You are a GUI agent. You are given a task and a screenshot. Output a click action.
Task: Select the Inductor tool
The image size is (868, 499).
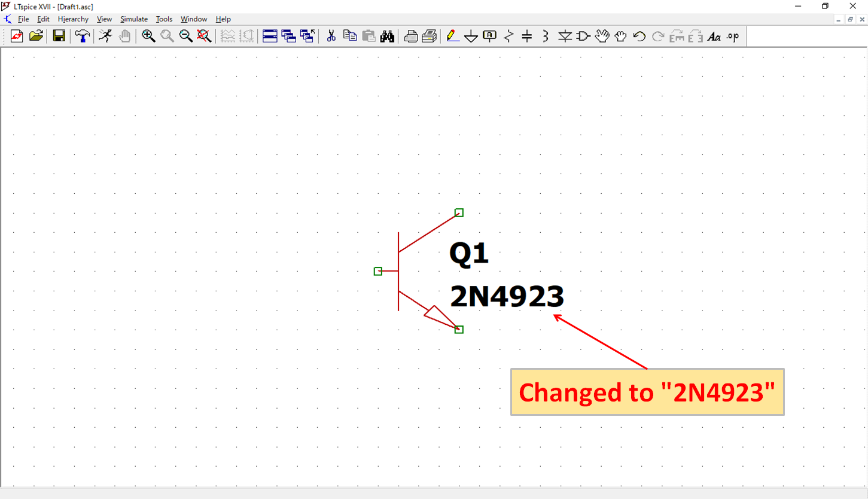(545, 36)
